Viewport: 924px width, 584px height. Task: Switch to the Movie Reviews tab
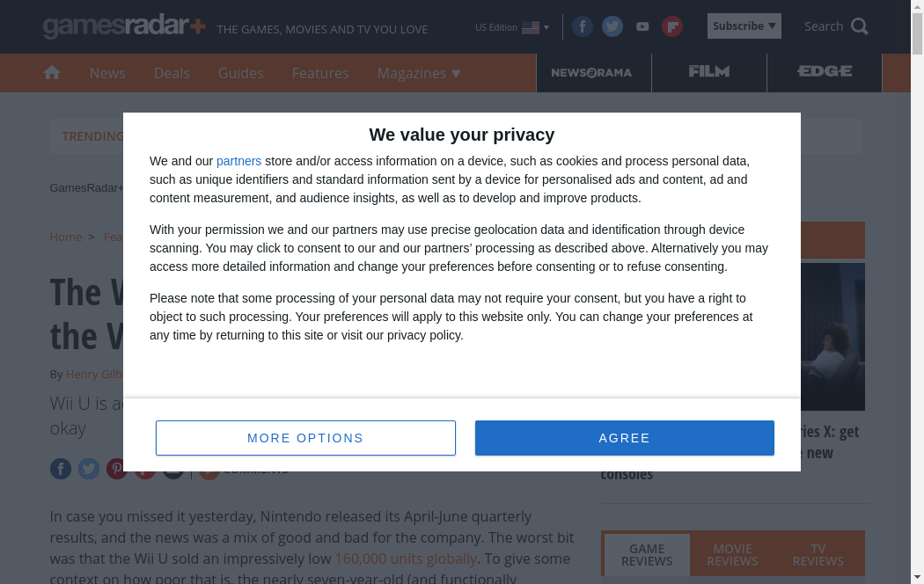tap(732, 555)
